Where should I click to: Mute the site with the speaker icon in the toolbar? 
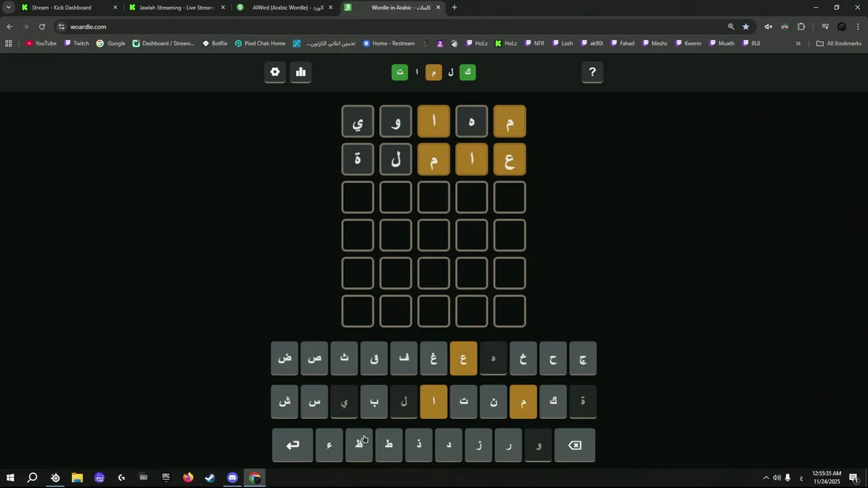[768, 26]
